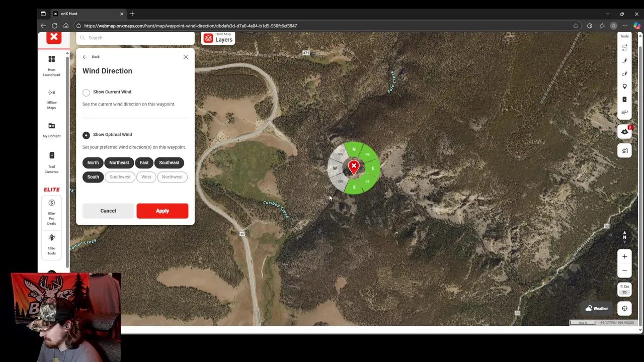Open the Hunt Launchpad sidebar item
The image size is (644, 362).
pyautogui.click(x=51, y=65)
